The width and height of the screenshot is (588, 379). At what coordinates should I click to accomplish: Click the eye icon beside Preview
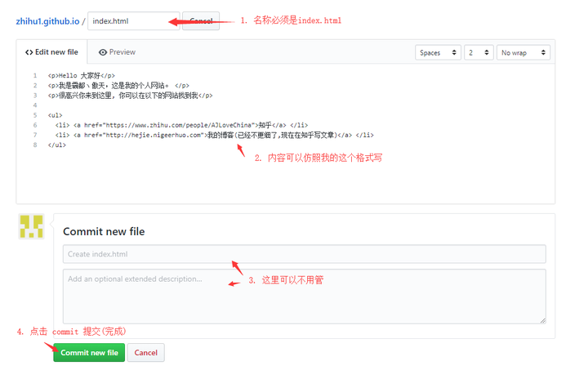[103, 52]
